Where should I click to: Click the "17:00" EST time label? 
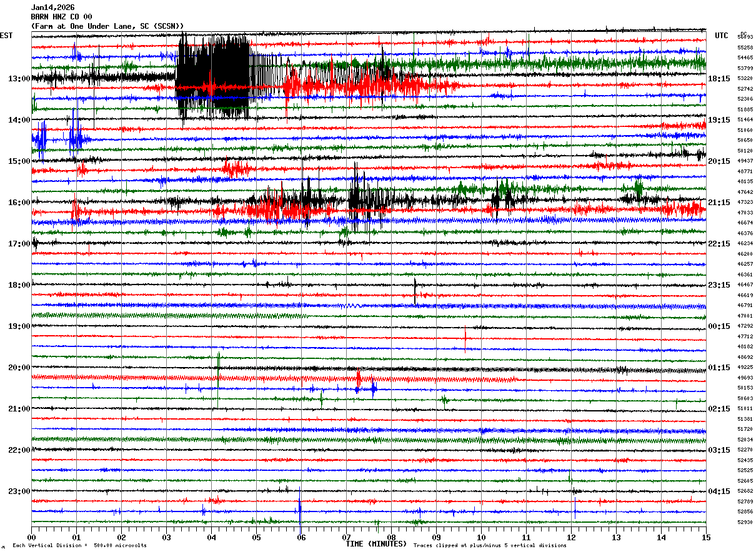click(x=19, y=244)
